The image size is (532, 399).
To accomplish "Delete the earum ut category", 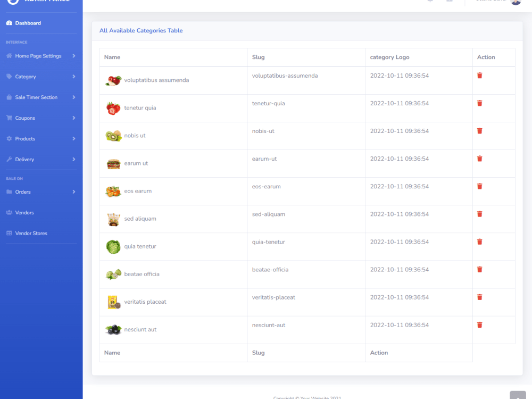I will [479, 159].
